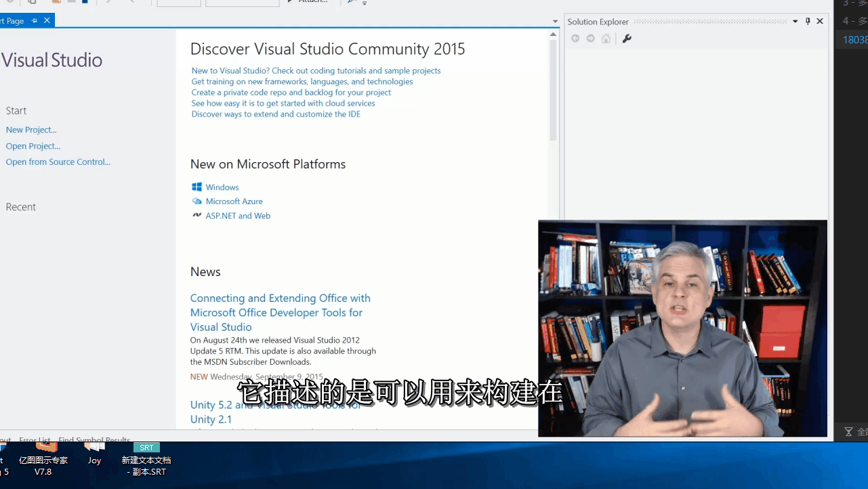
Task: Open Connecting and Extending Office news article
Action: pyautogui.click(x=280, y=312)
